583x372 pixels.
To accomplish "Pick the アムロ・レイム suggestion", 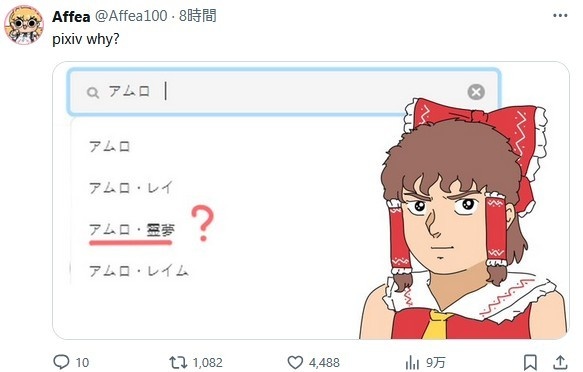I will [139, 271].
